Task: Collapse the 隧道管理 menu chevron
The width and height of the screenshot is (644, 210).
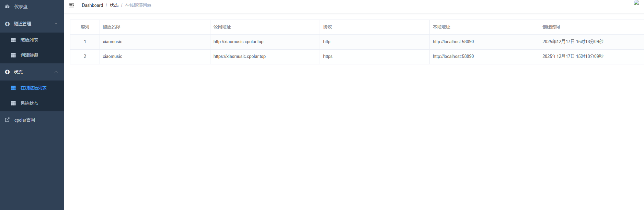Action: click(56, 24)
